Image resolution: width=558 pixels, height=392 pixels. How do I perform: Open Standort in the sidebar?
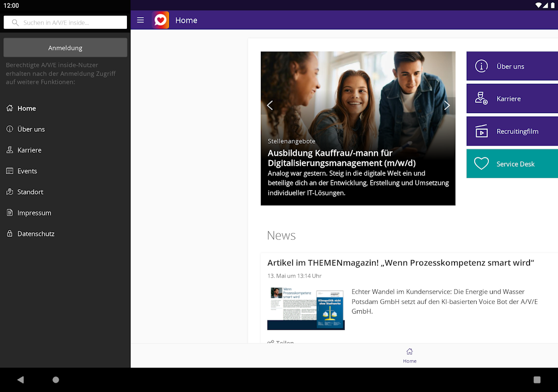(30, 192)
